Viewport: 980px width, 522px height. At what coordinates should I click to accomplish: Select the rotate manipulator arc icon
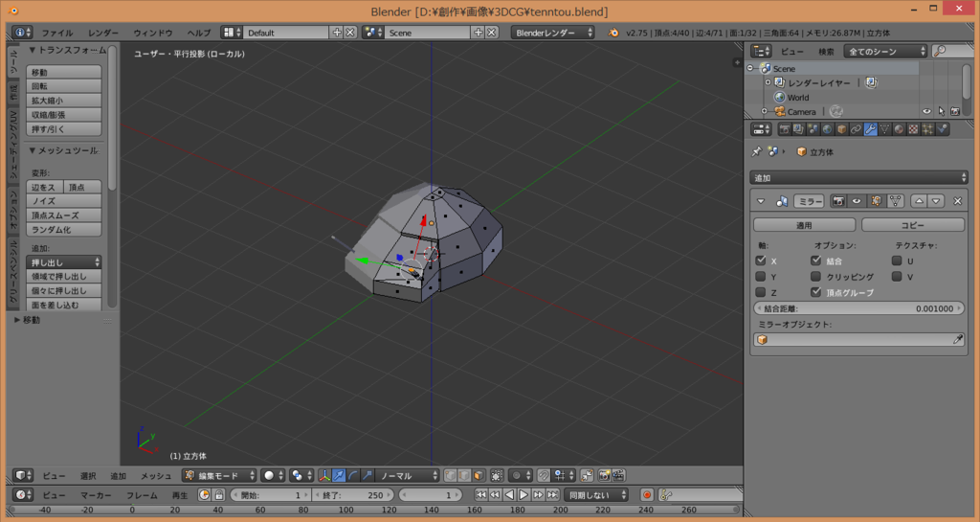point(353,476)
